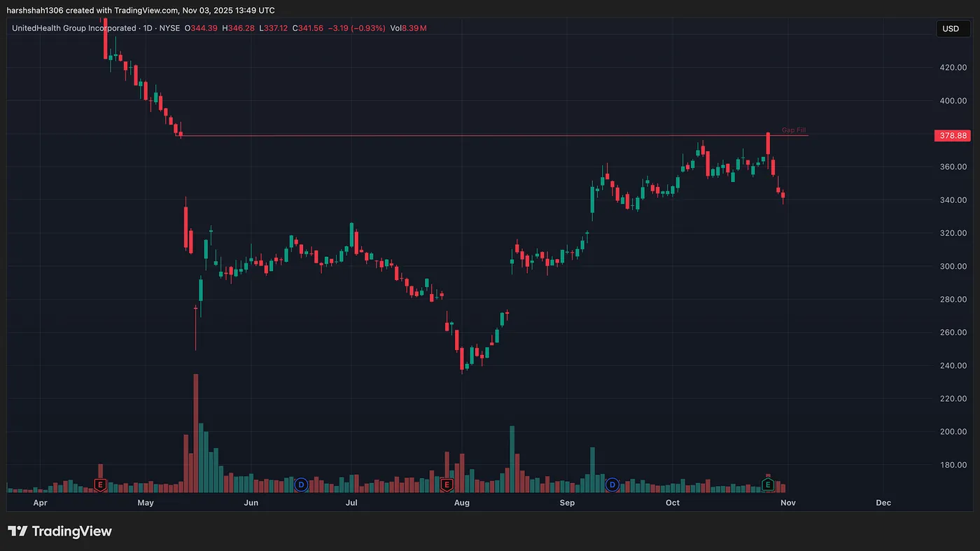Click the dividend D marker in September
Viewport: 980px width, 551px height.
click(x=612, y=484)
